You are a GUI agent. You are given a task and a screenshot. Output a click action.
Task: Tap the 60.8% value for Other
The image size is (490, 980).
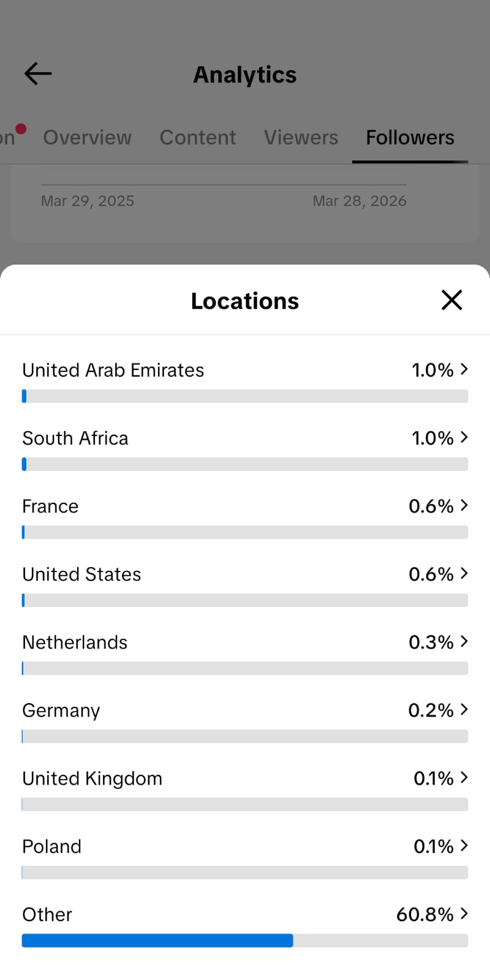point(424,914)
